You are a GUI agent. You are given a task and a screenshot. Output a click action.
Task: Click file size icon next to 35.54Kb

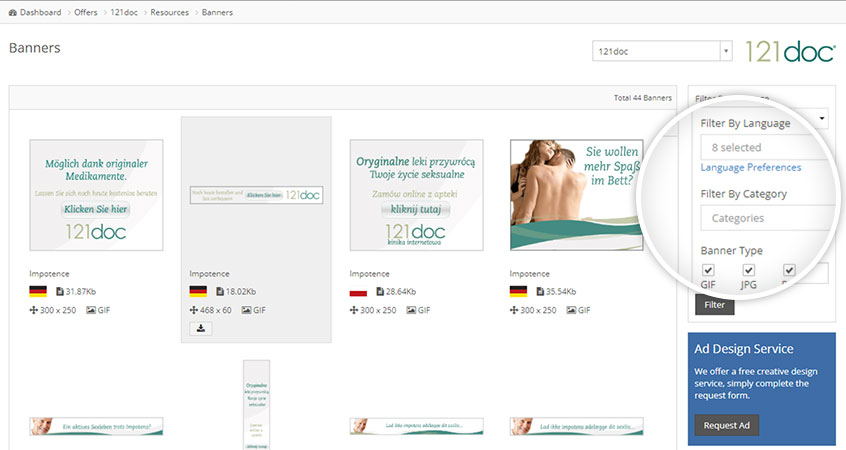point(540,291)
